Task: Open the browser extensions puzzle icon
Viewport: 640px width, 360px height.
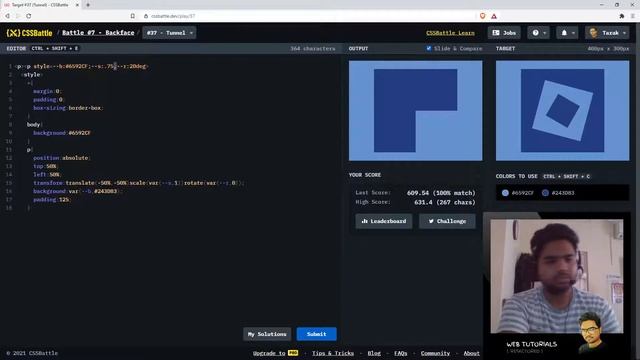Action: coord(622,16)
